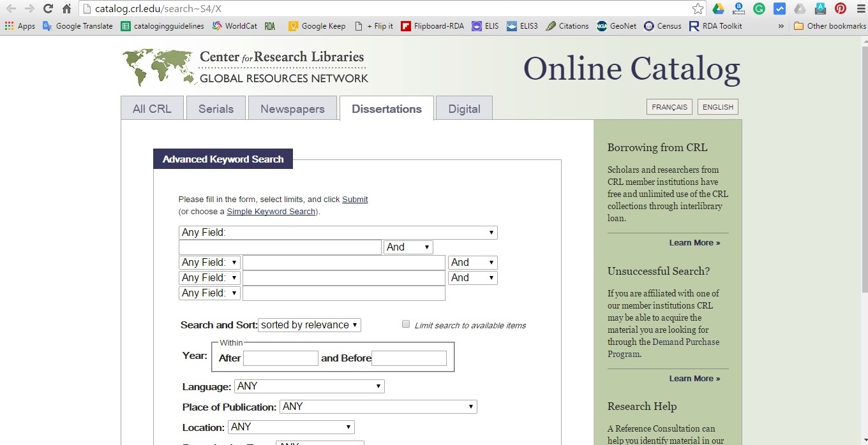
Task: Open the Grammarly green G extension
Action: point(759,9)
